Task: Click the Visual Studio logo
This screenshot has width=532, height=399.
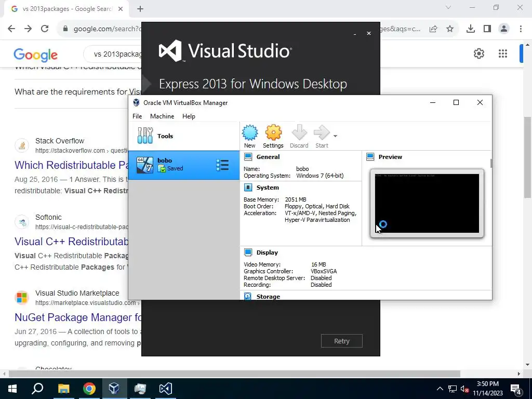Action: (x=224, y=51)
